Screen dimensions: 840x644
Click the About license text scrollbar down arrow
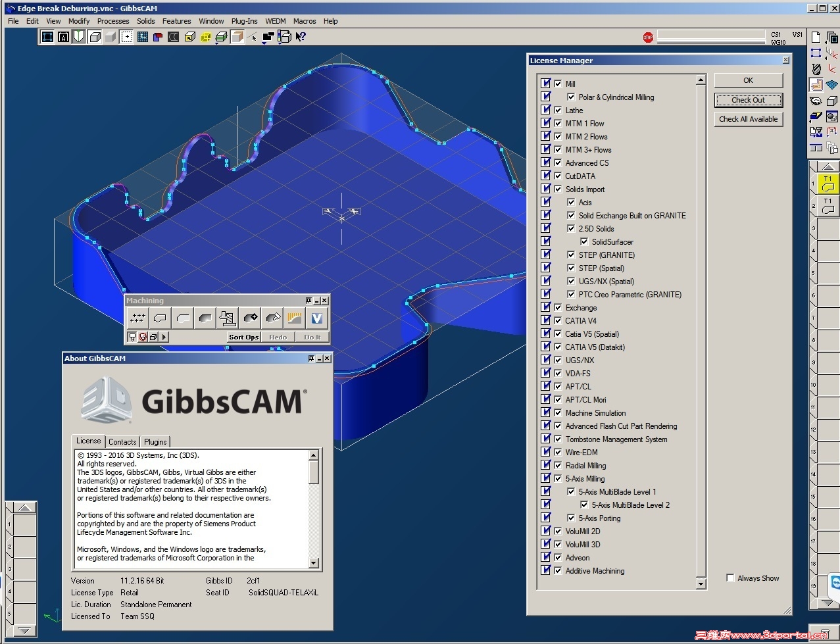click(x=313, y=563)
